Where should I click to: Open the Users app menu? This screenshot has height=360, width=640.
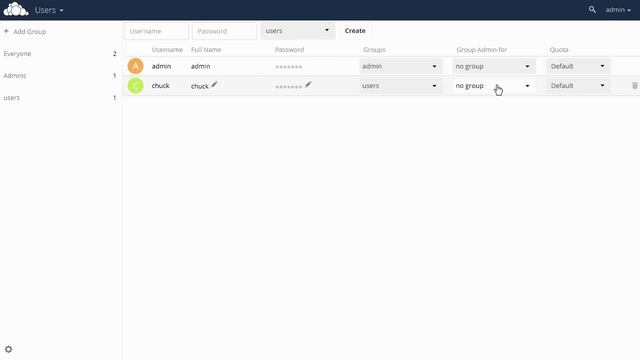[49, 10]
